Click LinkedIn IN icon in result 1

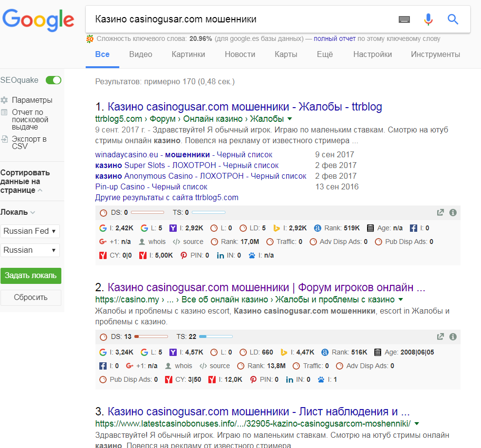(x=220, y=255)
